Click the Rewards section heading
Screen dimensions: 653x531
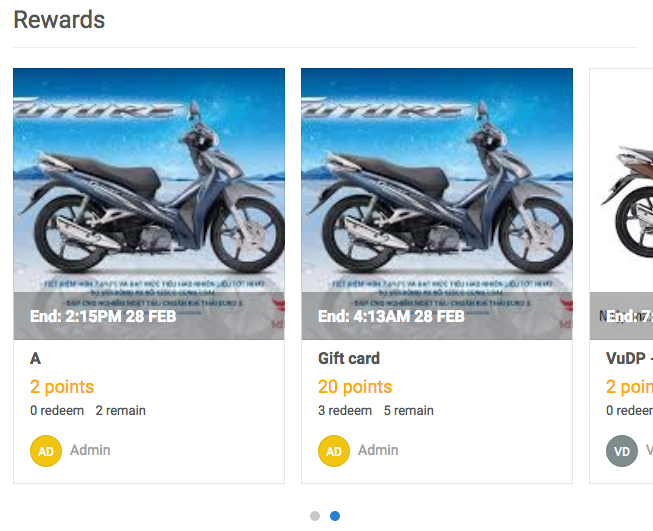click(59, 19)
